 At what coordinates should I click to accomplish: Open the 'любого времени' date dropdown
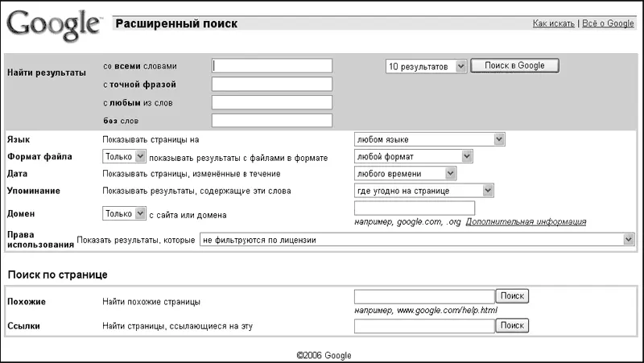(406, 174)
